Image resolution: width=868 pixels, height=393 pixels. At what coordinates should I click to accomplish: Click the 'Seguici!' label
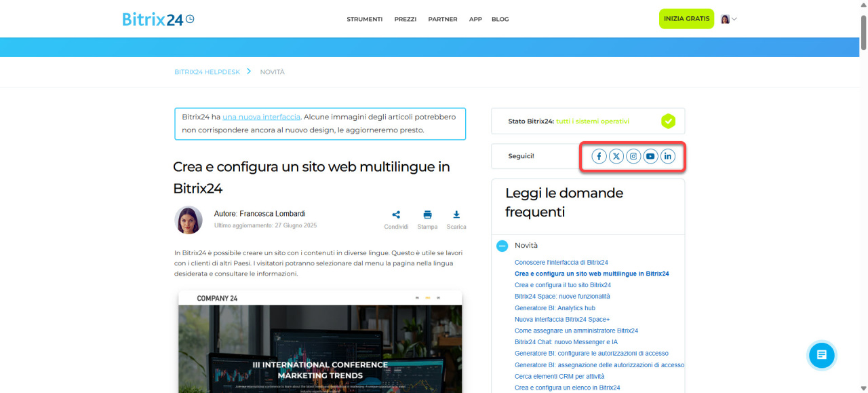coord(521,156)
